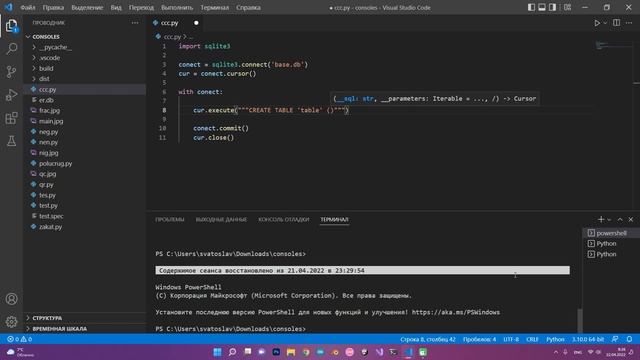The height and width of the screenshot is (360, 640).
Task: Open the Run and Debug view
Action: (x=11, y=95)
